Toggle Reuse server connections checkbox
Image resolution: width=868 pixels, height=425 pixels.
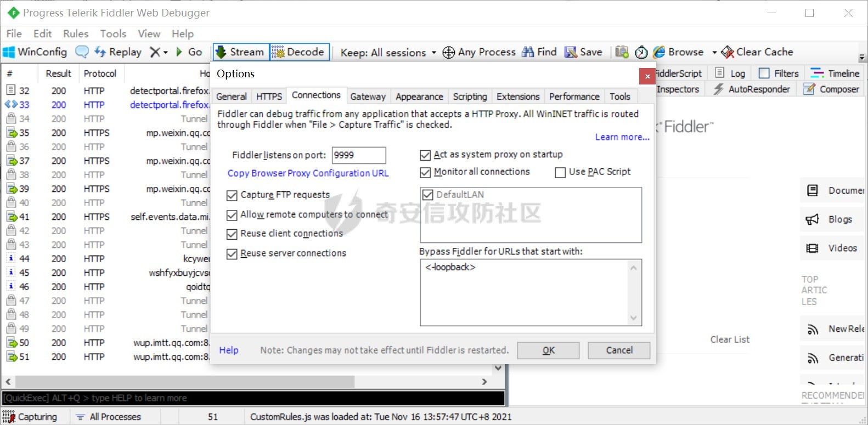click(x=232, y=254)
